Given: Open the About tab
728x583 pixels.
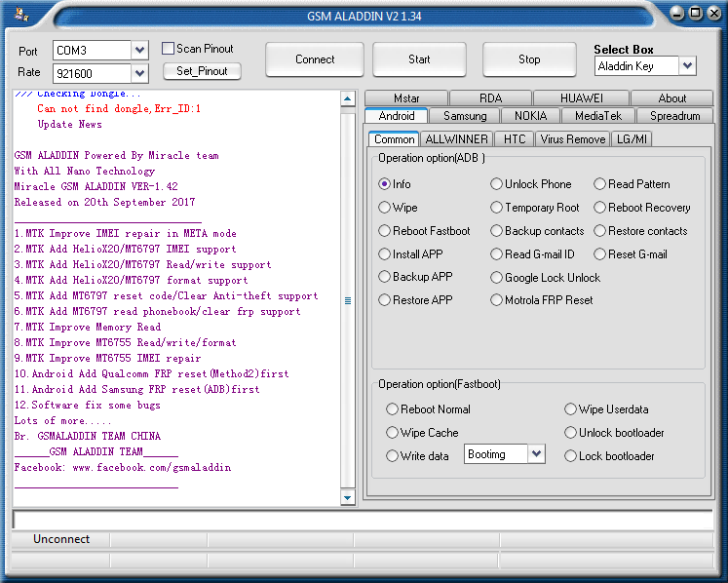Looking at the screenshot, I should click(x=671, y=98).
